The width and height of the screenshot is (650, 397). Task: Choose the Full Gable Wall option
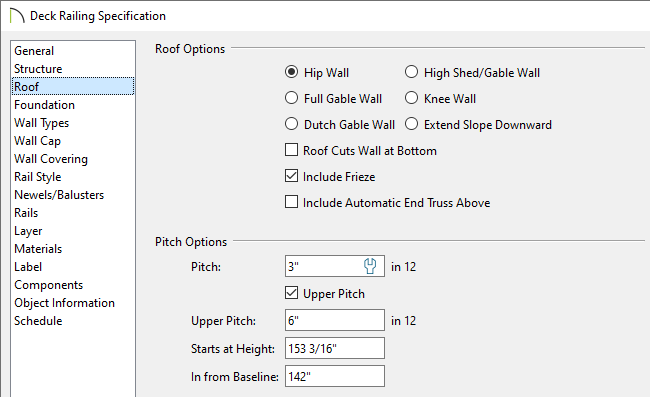(291, 98)
